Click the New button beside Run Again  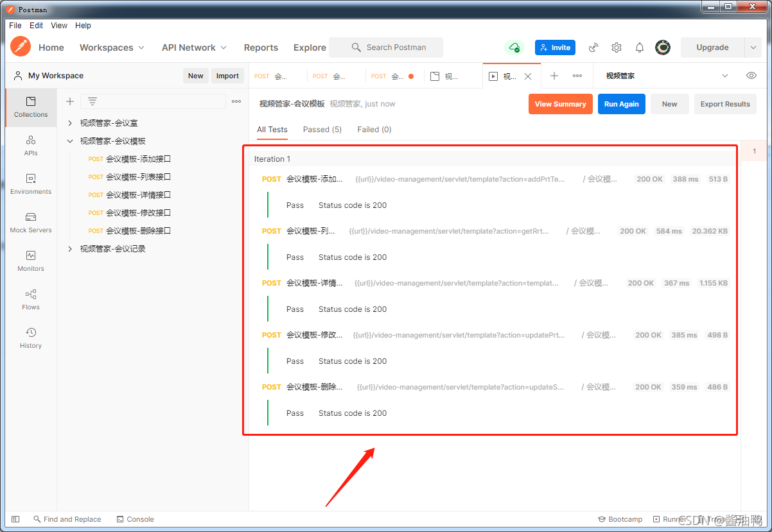(670, 104)
